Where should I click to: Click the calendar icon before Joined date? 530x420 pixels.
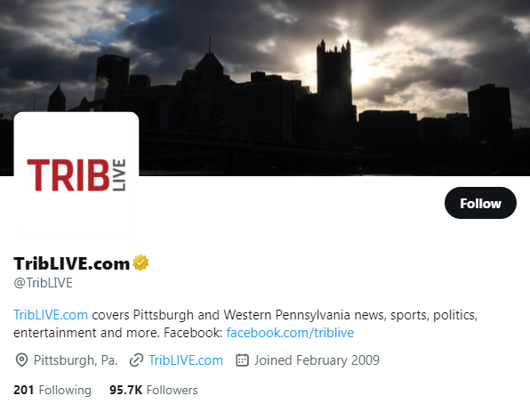(x=242, y=360)
